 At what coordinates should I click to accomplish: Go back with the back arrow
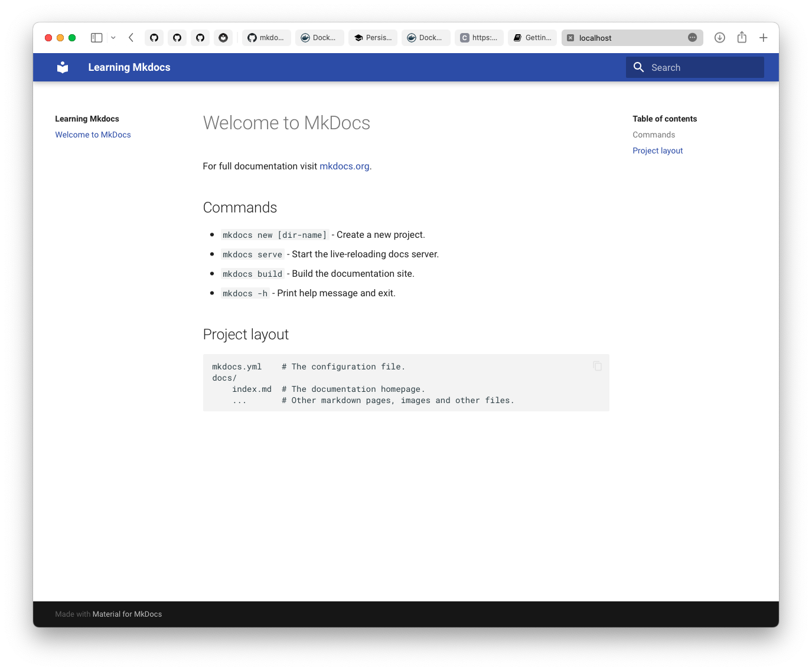(131, 38)
